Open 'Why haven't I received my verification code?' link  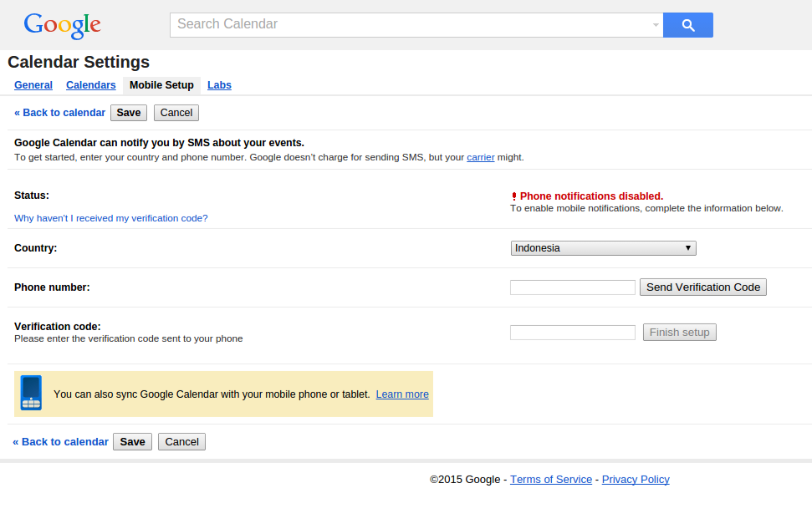pyautogui.click(x=110, y=218)
